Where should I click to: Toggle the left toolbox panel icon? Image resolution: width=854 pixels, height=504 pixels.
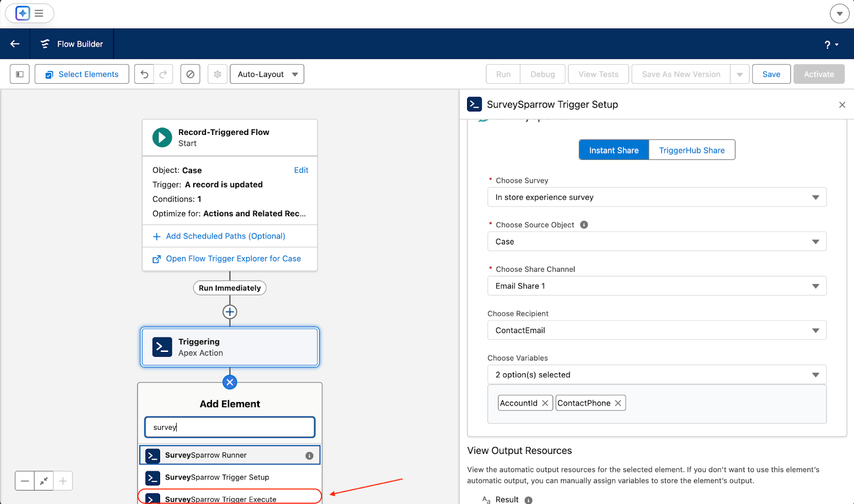pyautogui.click(x=20, y=74)
